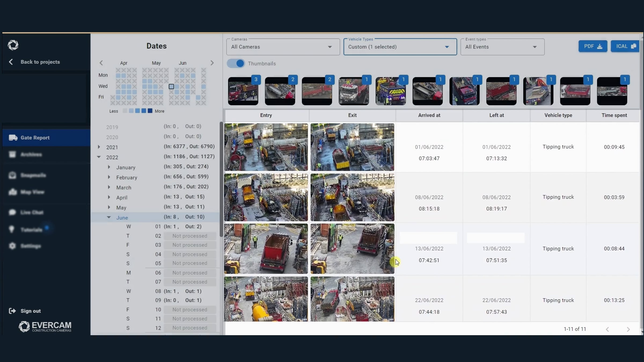Click the Tutorials lightbulb icon
Screen dimensions: 644x362
[x=12, y=230]
